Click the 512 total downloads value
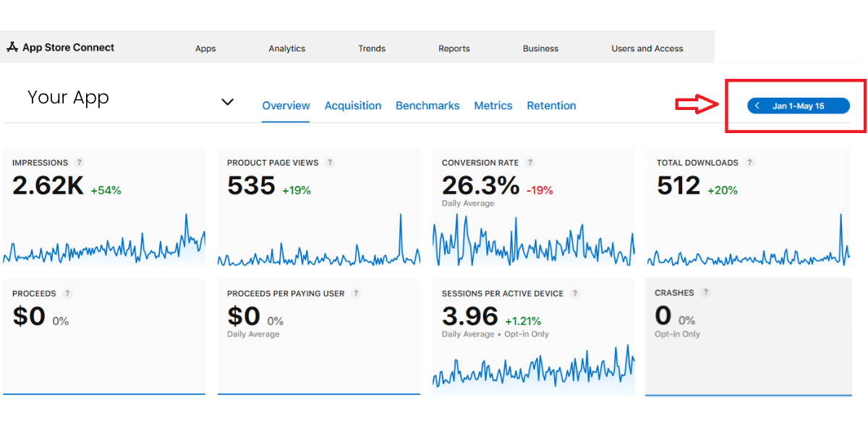 (678, 187)
